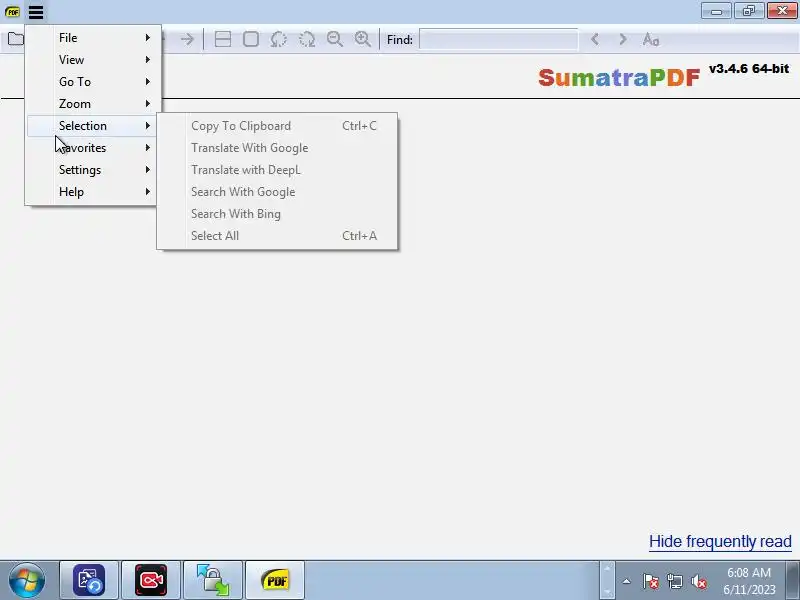Open the Settings menu item
This screenshot has height=600, width=800.
tap(91, 170)
